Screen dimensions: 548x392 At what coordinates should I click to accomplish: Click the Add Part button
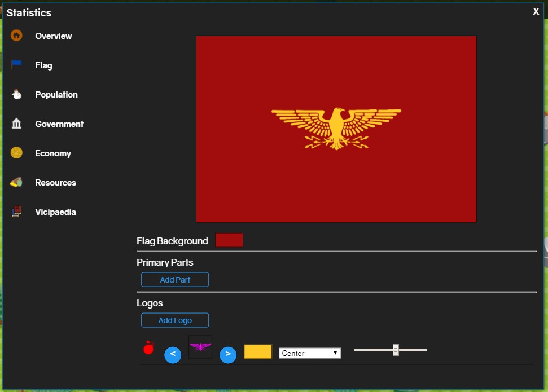pos(175,280)
